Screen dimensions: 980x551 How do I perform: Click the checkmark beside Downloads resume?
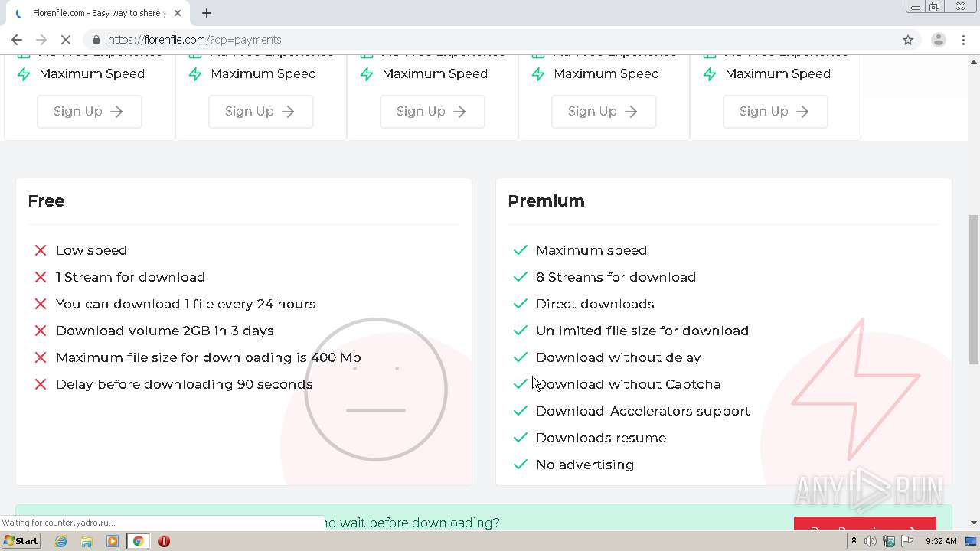(521, 438)
